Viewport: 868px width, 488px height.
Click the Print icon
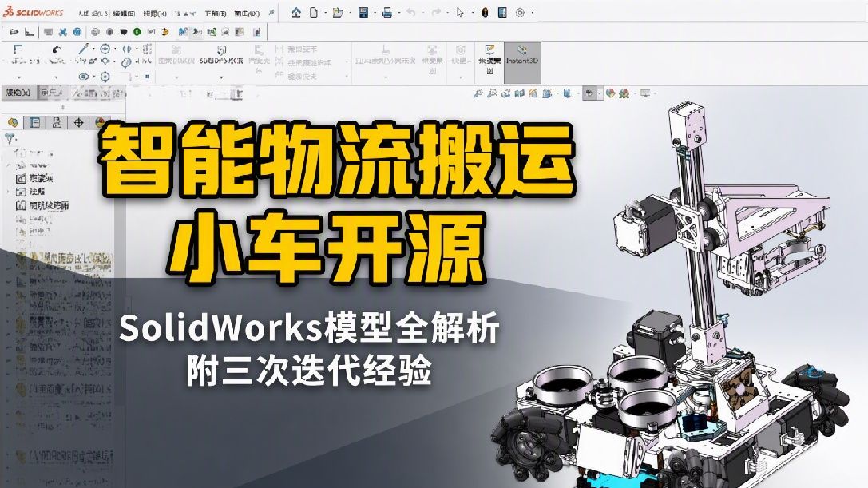(387, 12)
